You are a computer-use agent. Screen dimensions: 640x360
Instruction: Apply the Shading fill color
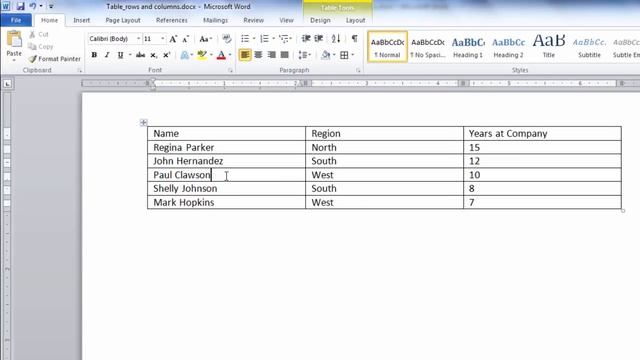pyautogui.click(x=325, y=55)
